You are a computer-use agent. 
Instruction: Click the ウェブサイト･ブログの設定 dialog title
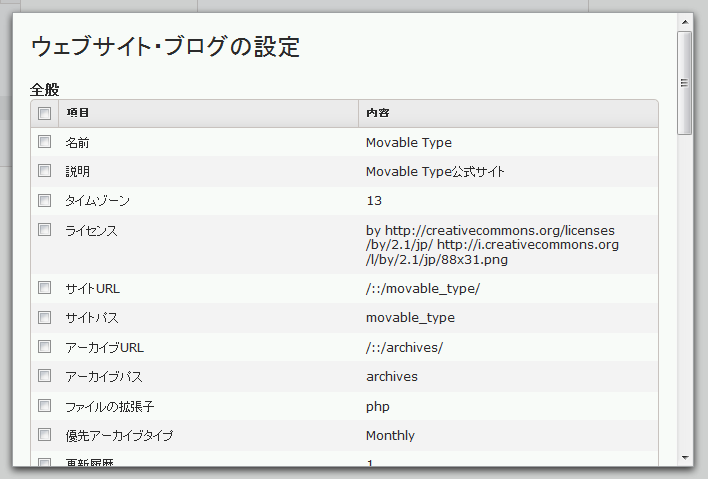click(165, 47)
